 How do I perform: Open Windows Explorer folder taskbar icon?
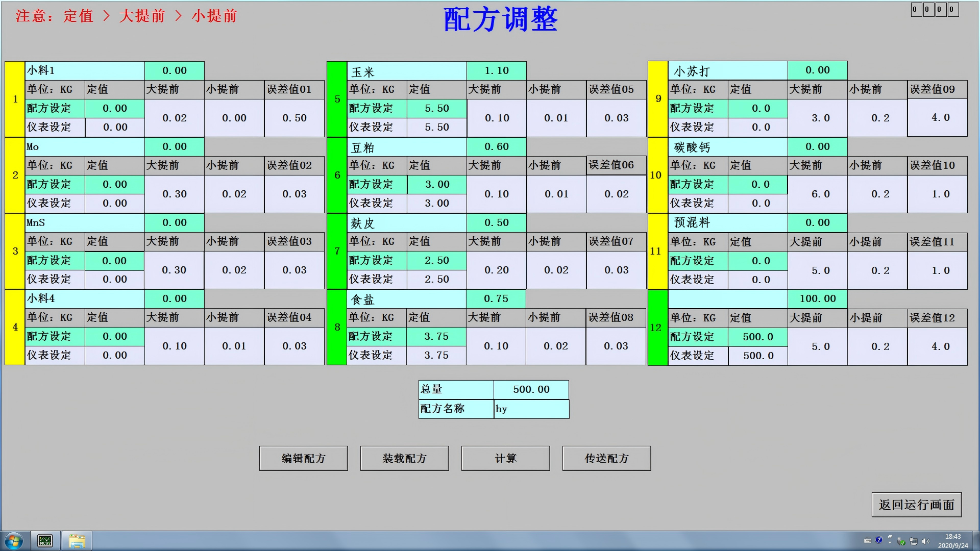(x=77, y=541)
